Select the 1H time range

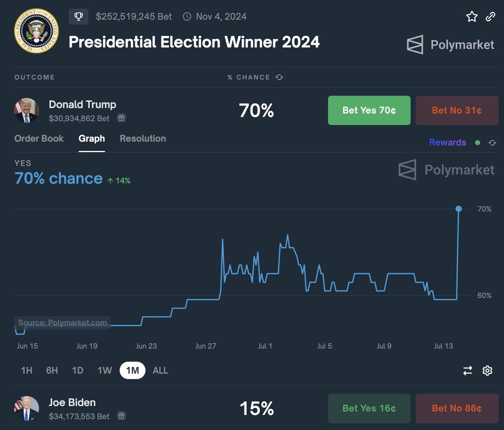(x=27, y=371)
